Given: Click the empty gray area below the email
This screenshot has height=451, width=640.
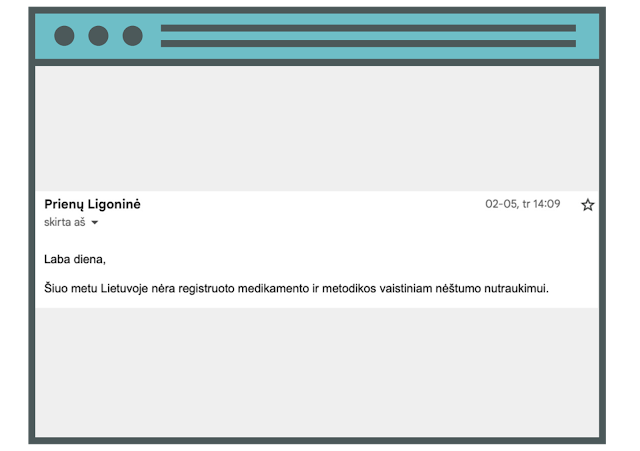Looking at the screenshot, I should (x=317, y=372).
